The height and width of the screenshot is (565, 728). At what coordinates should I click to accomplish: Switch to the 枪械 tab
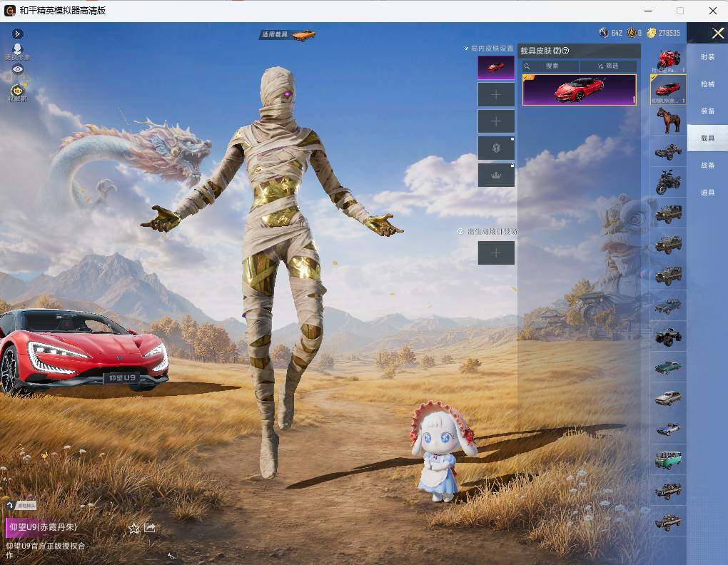pos(707,84)
